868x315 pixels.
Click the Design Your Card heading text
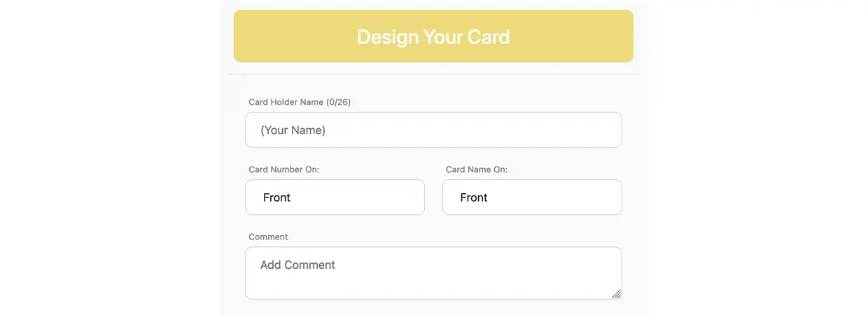[433, 36]
